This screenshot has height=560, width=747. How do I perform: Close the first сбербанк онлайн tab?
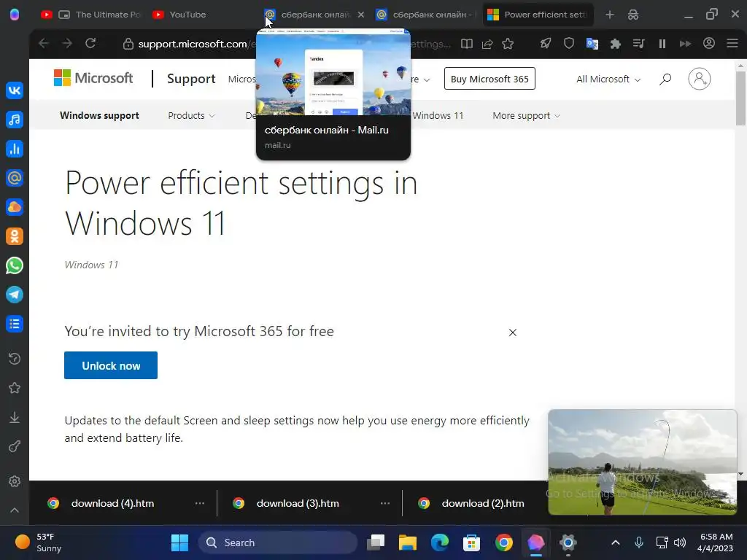coord(360,15)
